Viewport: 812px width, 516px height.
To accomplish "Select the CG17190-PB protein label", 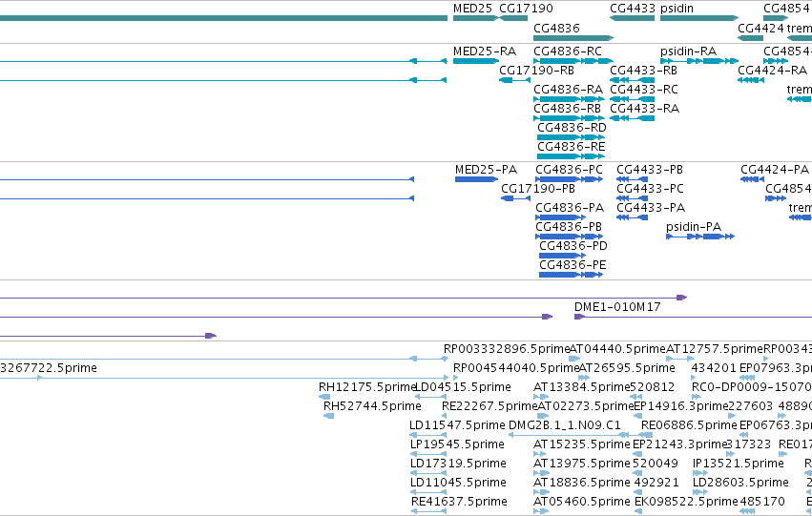I will (x=538, y=189).
